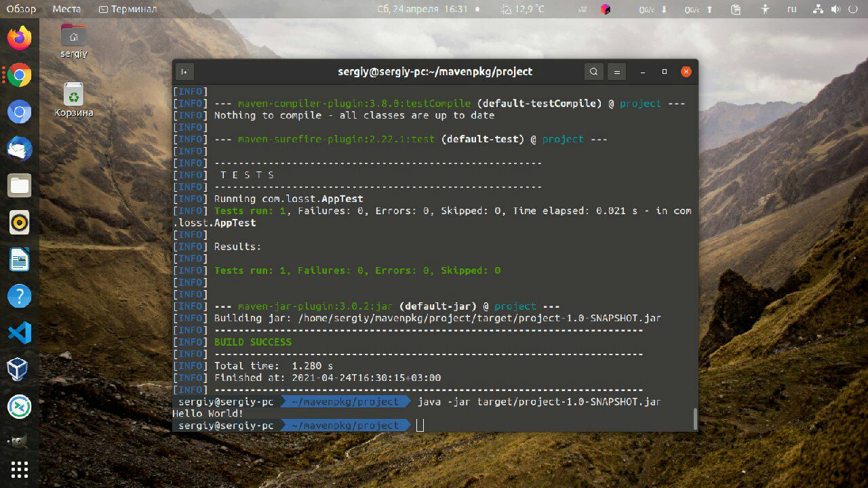Open LibreOffice Writer from the dock
This screenshot has width=868, height=488.
[x=20, y=259]
